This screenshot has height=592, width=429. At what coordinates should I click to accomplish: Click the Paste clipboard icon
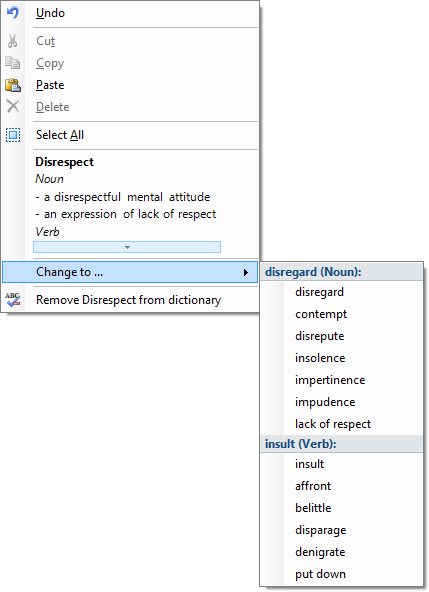point(13,85)
